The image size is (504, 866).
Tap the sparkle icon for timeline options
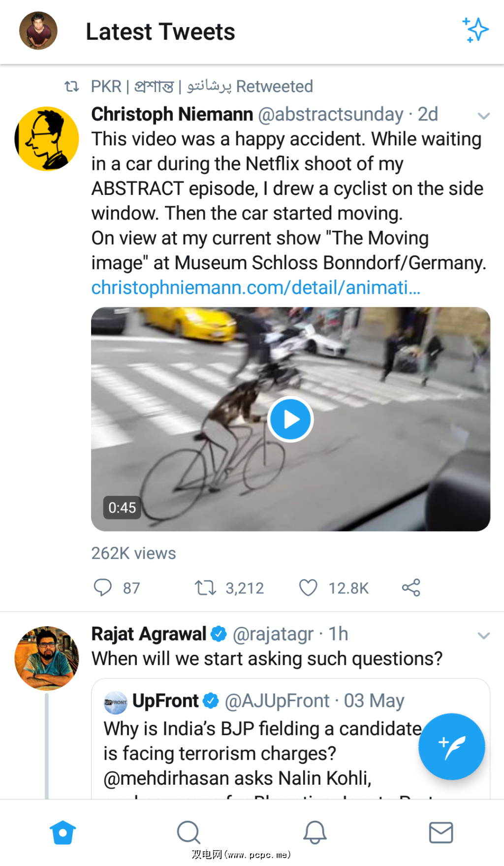(x=475, y=31)
